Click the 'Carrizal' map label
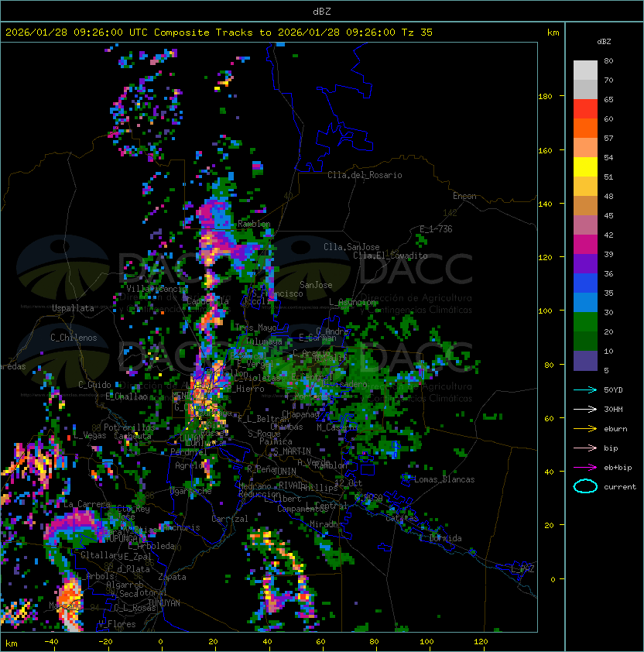Viewport: 644px width, 652px height. tap(230, 519)
